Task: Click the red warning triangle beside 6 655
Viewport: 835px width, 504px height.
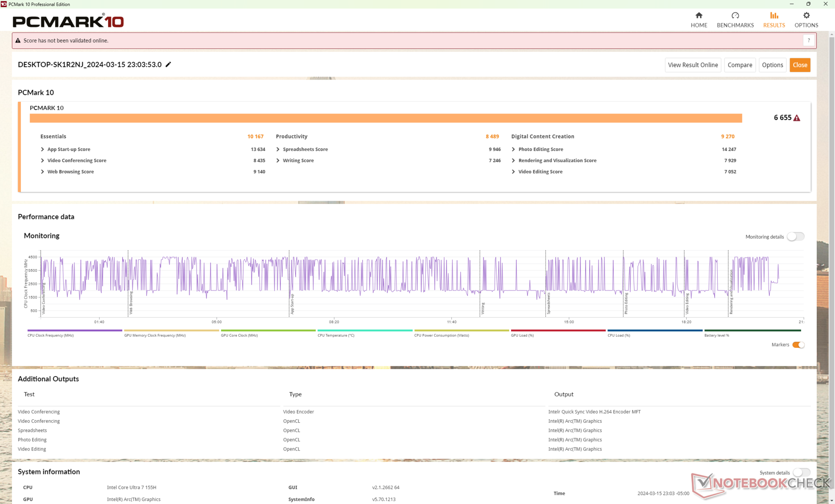Action: (x=797, y=118)
